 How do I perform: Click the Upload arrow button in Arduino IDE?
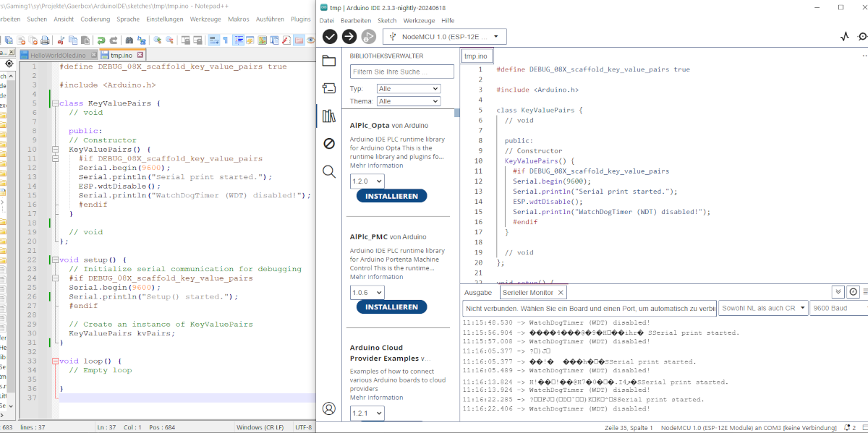click(x=349, y=36)
